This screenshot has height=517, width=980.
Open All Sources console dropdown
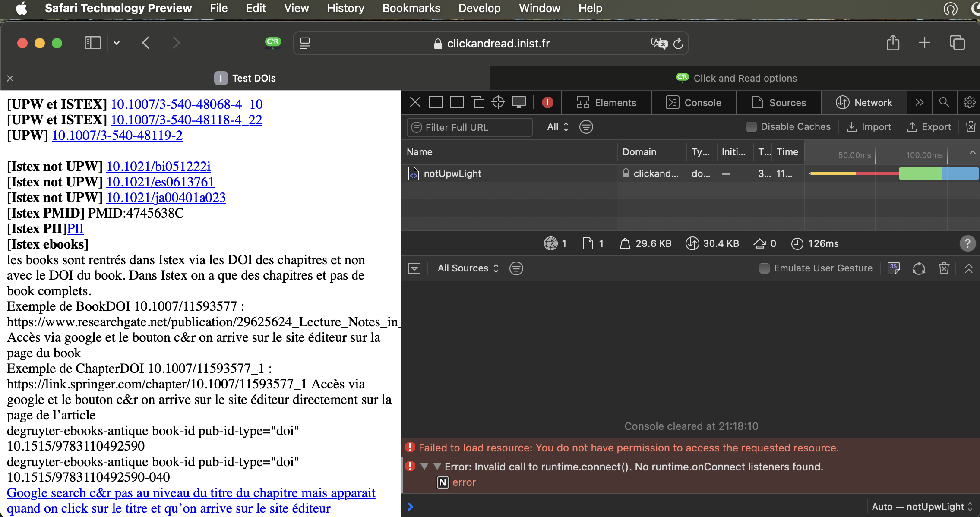(x=468, y=268)
